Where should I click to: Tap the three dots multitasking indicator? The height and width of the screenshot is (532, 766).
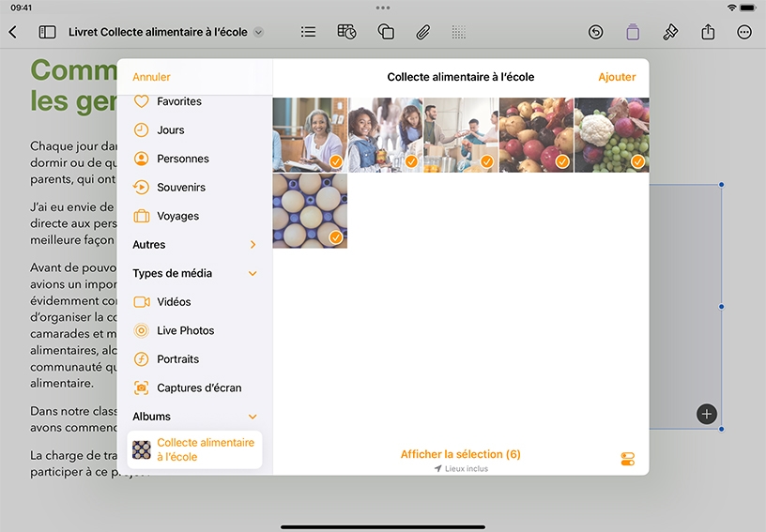coord(383,8)
